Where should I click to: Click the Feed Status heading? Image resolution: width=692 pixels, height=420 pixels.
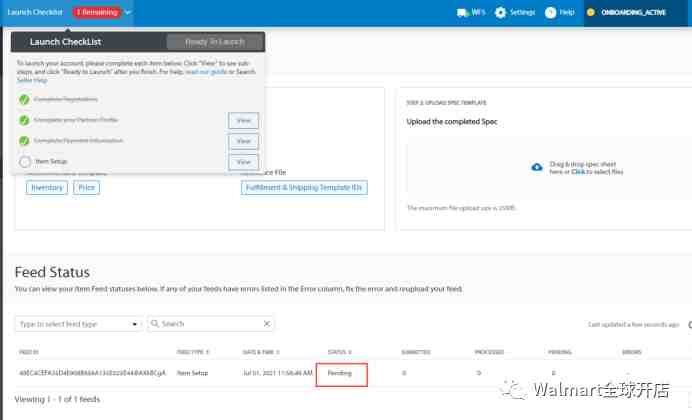(x=52, y=272)
